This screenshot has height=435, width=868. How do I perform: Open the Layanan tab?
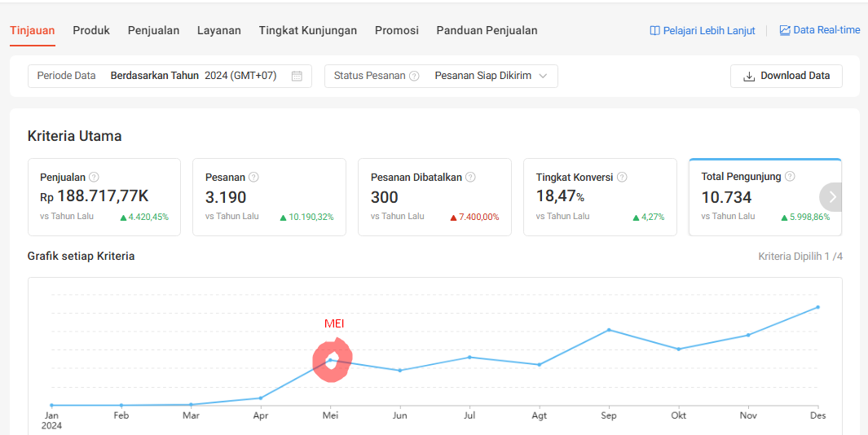218,30
